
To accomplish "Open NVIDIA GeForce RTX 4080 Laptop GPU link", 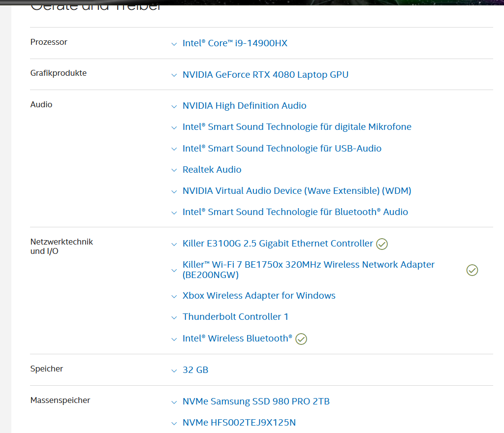I will click(x=265, y=74).
